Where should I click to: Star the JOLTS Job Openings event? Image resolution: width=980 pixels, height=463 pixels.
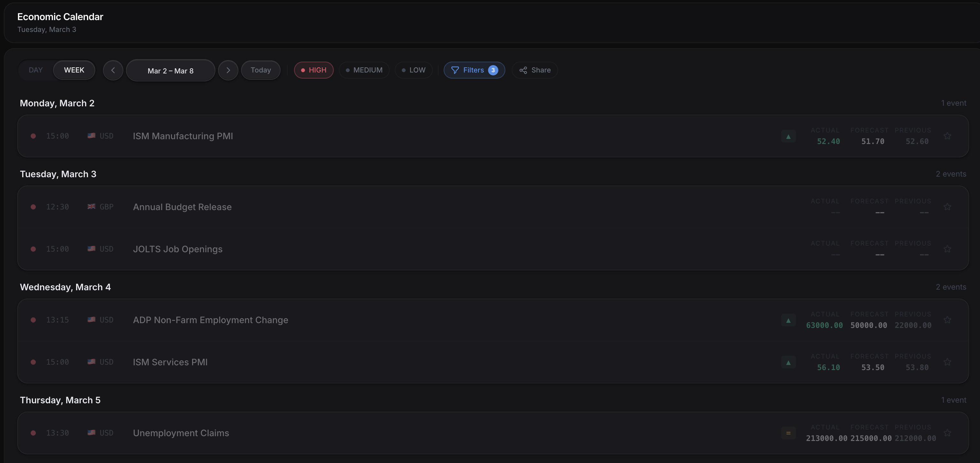947,249
